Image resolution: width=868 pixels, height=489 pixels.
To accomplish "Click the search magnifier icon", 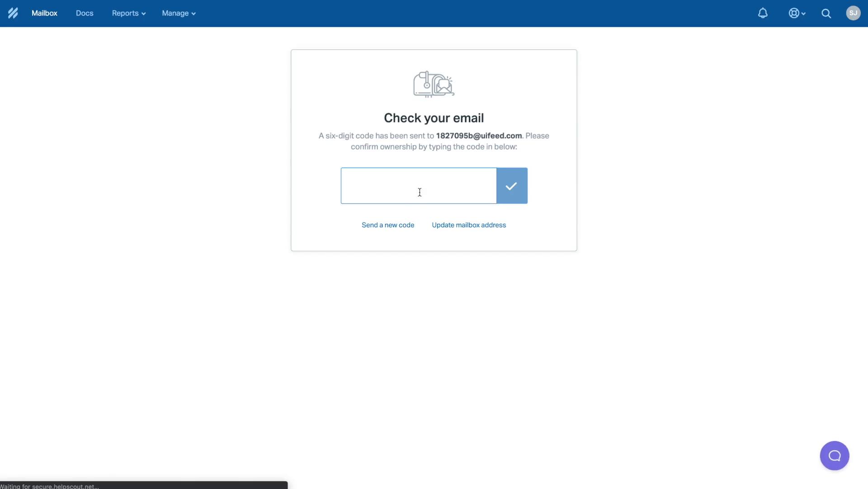I will (826, 13).
